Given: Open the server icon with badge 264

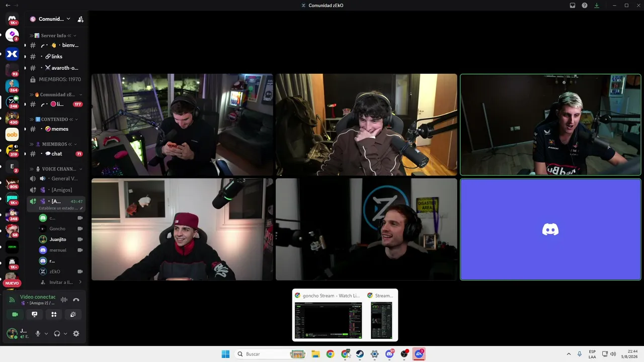Looking at the screenshot, I should click(x=12, y=85).
